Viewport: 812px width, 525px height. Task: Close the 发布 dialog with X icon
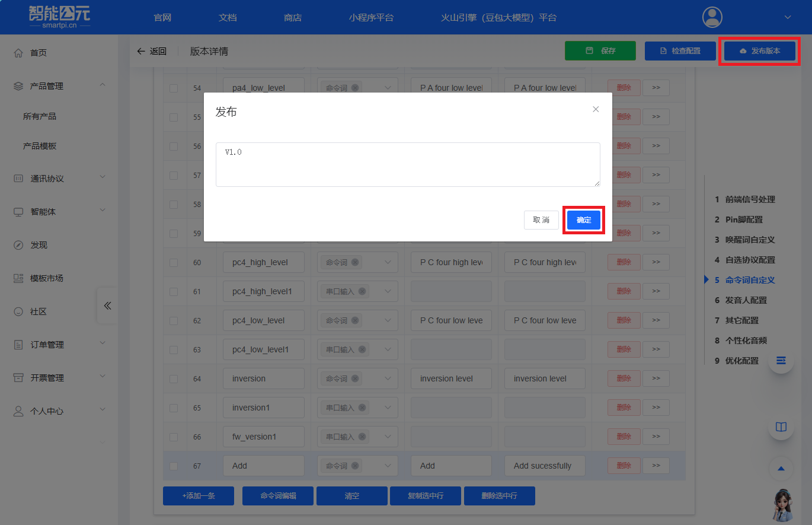[596, 109]
